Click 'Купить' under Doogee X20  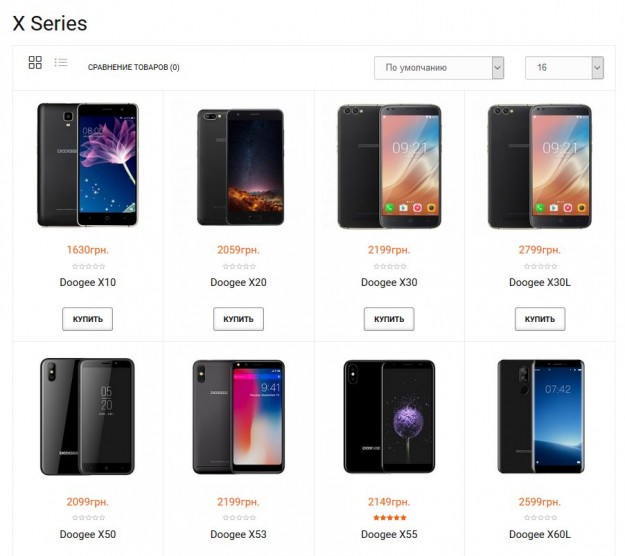click(238, 319)
